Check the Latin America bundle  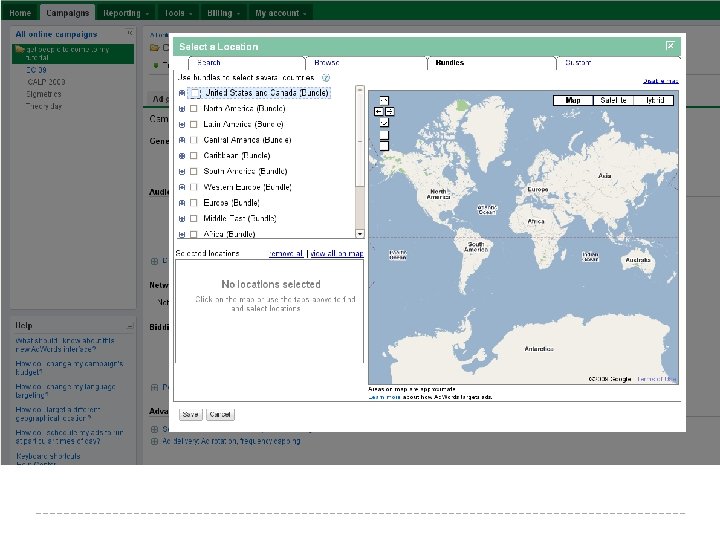pyautogui.click(x=194, y=124)
